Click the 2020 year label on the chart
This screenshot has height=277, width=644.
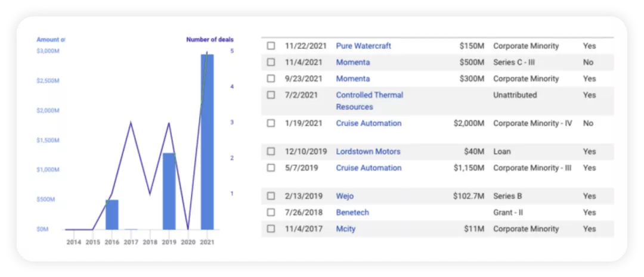tap(188, 242)
